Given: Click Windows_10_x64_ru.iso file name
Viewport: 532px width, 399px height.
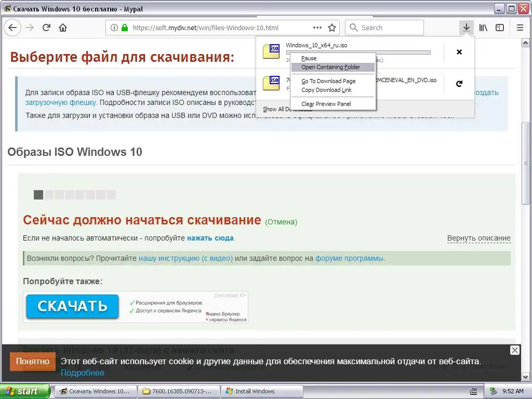Looking at the screenshot, I should pyautogui.click(x=316, y=45).
